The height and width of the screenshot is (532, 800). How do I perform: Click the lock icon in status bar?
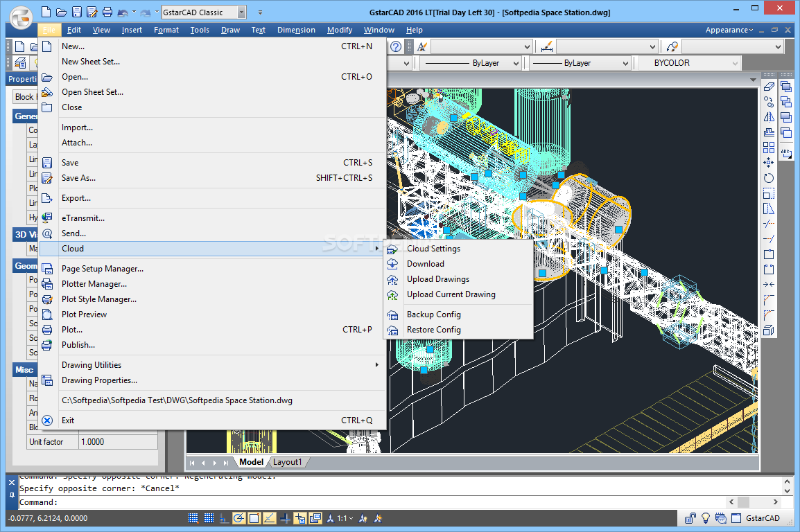[x=690, y=518]
